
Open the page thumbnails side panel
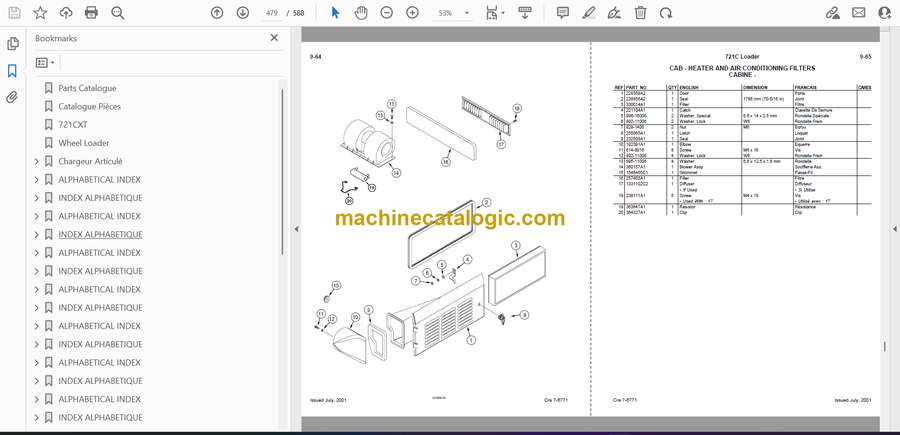coord(13,44)
